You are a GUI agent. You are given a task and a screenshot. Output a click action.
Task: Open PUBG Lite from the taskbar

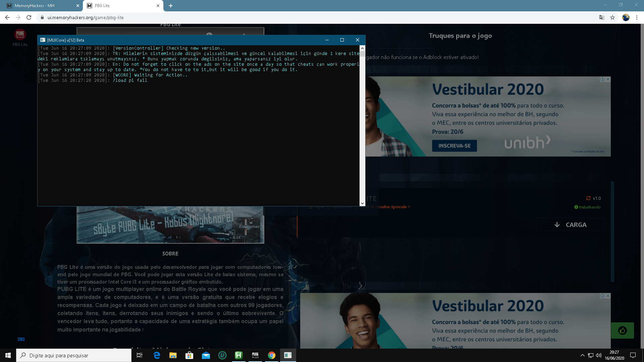tap(255, 355)
